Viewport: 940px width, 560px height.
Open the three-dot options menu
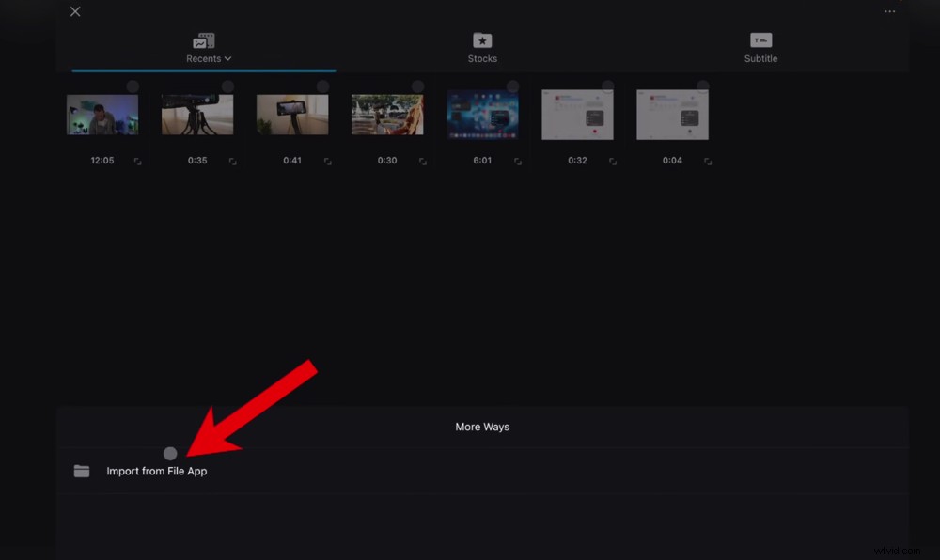coord(888,11)
